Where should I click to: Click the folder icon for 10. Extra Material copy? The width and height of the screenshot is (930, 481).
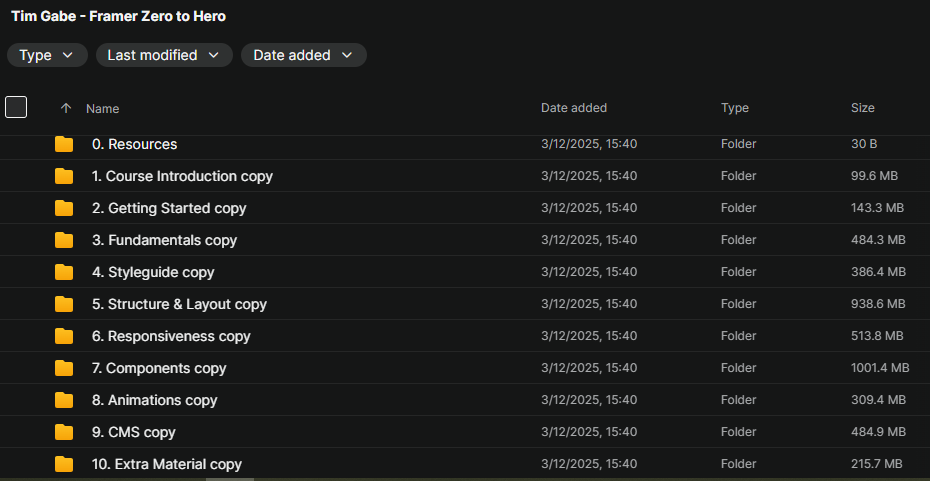click(x=64, y=464)
